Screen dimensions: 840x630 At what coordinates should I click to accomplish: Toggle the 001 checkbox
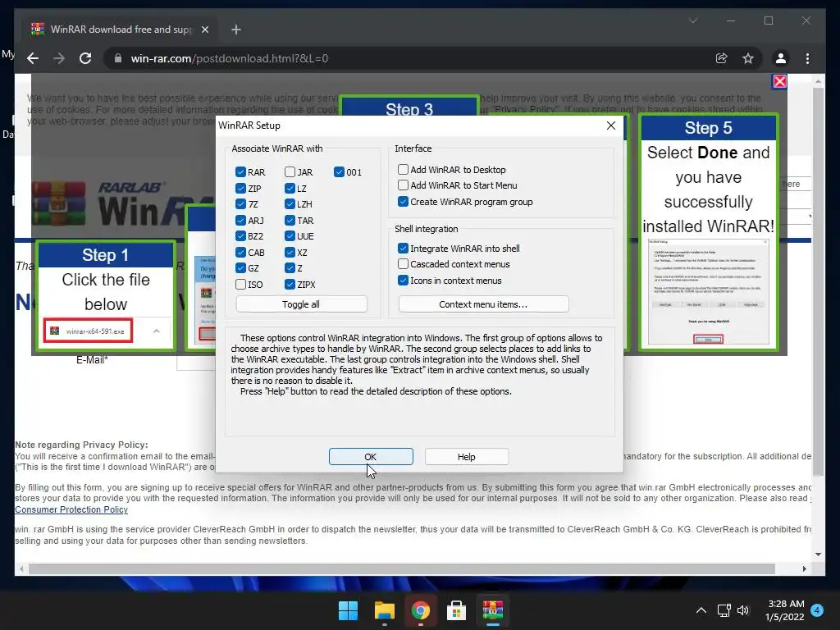click(339, 172)
